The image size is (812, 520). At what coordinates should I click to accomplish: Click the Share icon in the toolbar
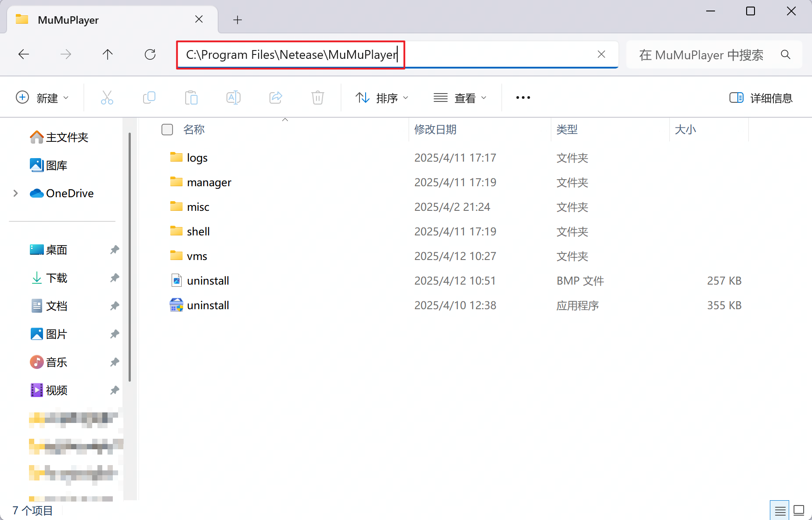click(x=275, y=97)
